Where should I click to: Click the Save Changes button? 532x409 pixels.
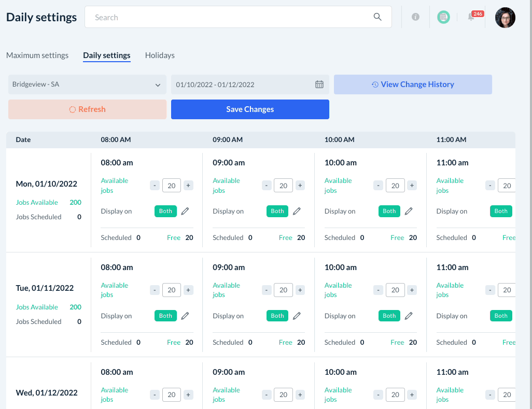[250, 109]
